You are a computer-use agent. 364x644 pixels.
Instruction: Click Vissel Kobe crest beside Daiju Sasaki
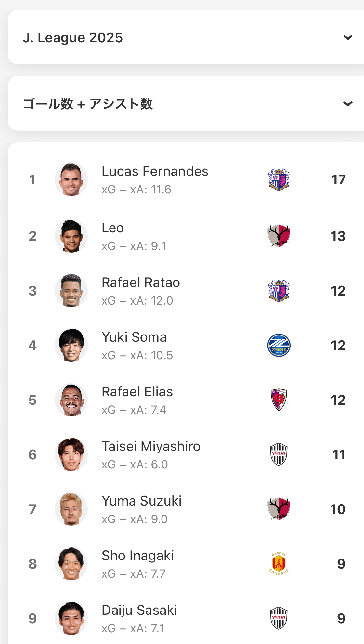click(x=279, y=618)
